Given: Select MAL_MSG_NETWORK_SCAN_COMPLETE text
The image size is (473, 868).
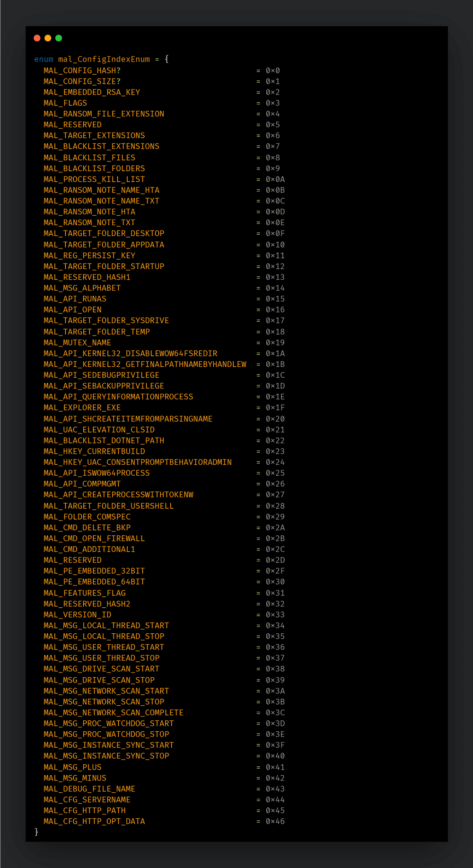Looking at the screenshot, I should click(114, 713).
